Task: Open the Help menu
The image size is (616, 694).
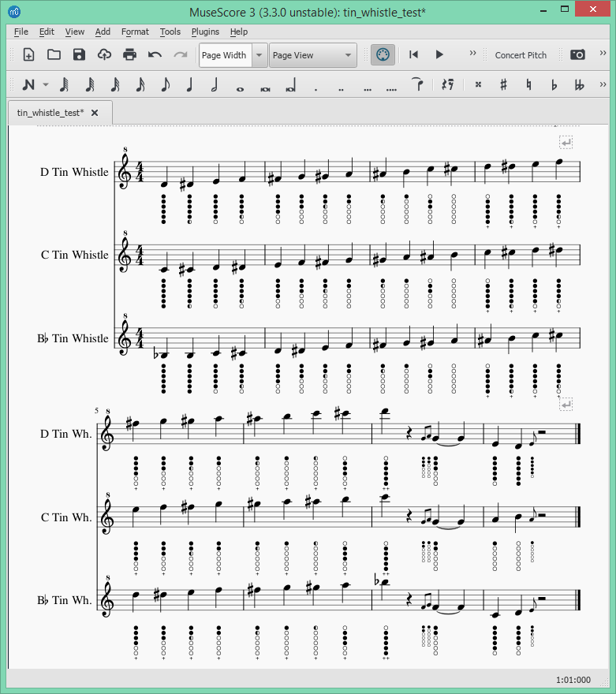Action: [x=238, y=32]
